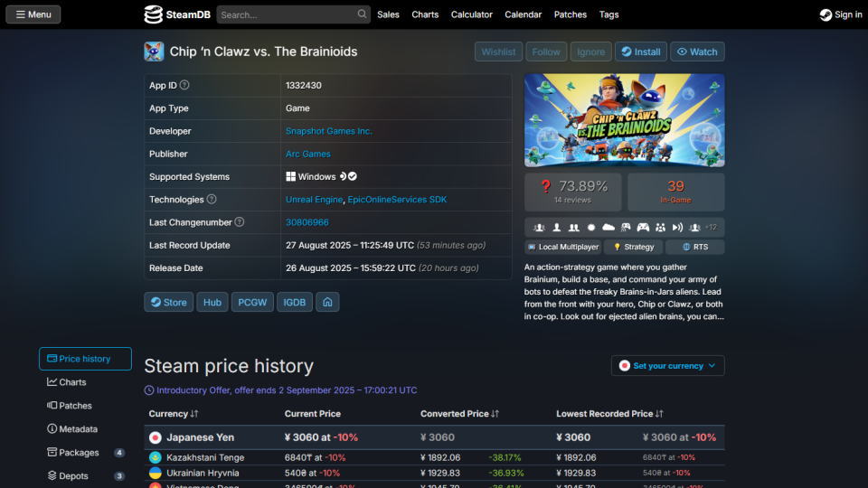Click the SteamDB logo icon
868x488 pixels.
point(153,14)
